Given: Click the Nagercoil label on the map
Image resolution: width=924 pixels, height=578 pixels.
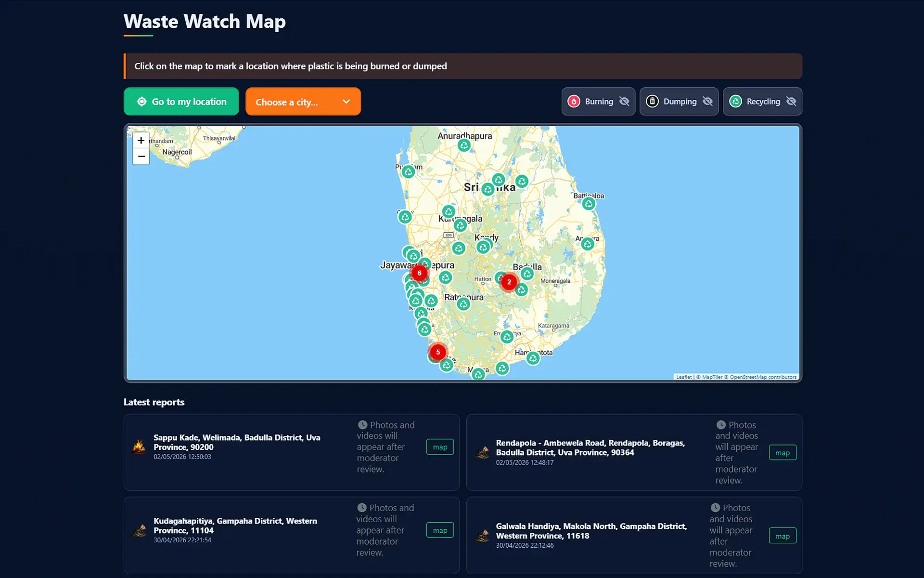Looking at the screenshot, I should point(177,152).
